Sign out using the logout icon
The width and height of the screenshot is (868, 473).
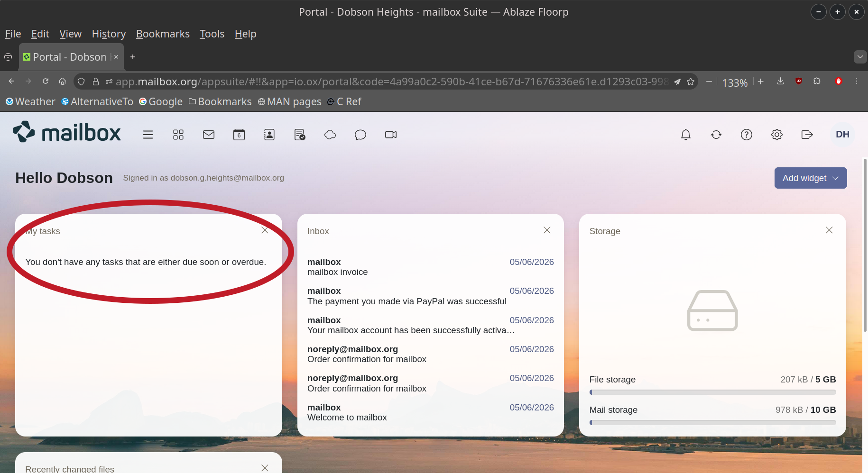tap(807, 135)
